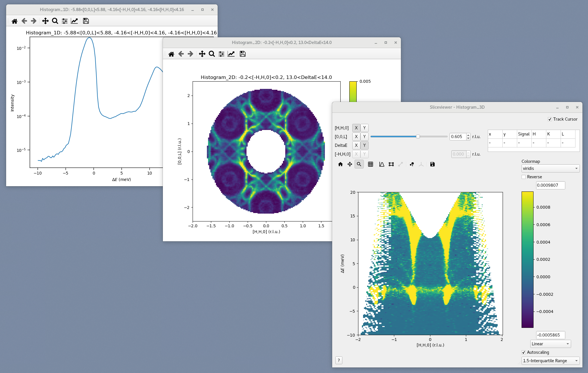Screen dimensions: 588x373
Task: Open subplot configuration for Histogram_1D plot
Action: [x=65, y=21]
